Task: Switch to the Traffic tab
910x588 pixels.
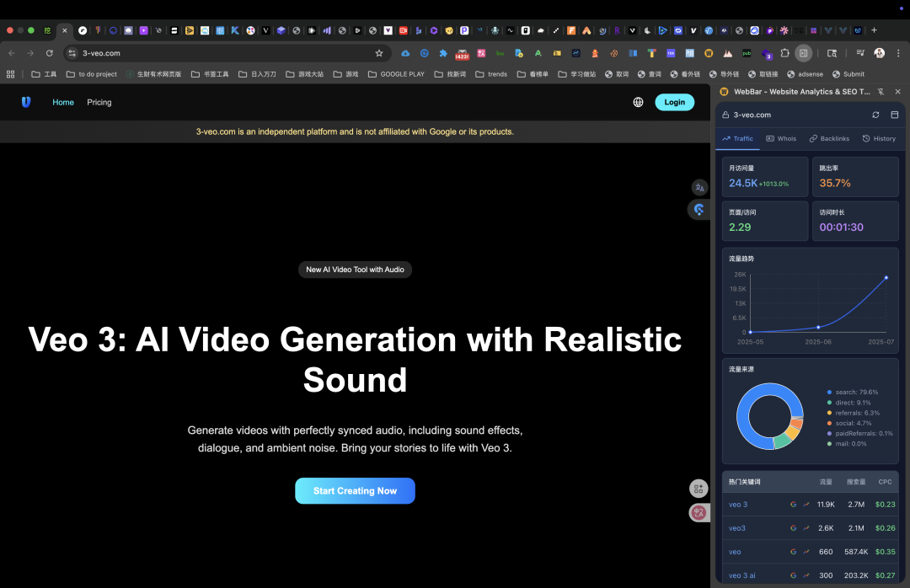Action: pyautogui.click(x=737, y=139)
